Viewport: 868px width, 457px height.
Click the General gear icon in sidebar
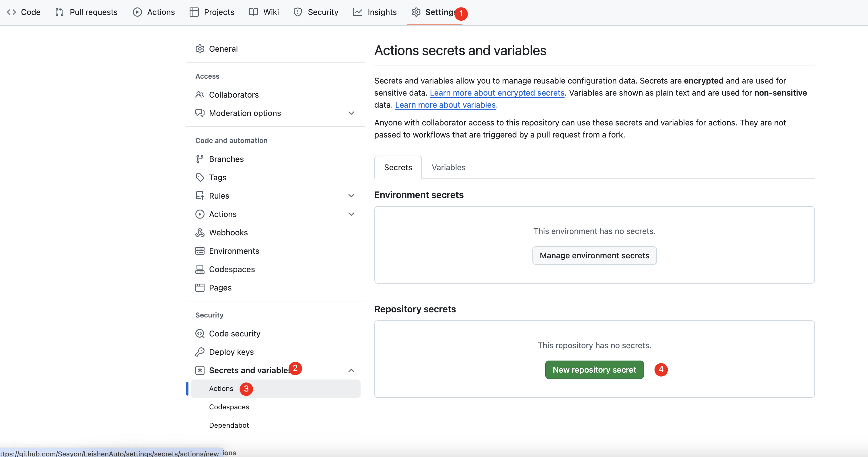tap(200, 49)
